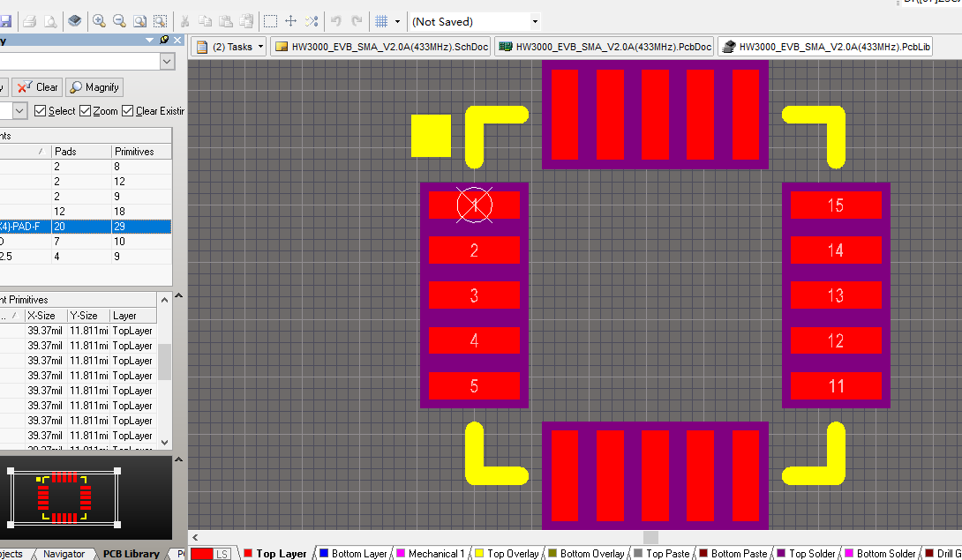Click the LS layer set button
The height and width of the screenshot is (560, 962).
(x=222, y=553)
